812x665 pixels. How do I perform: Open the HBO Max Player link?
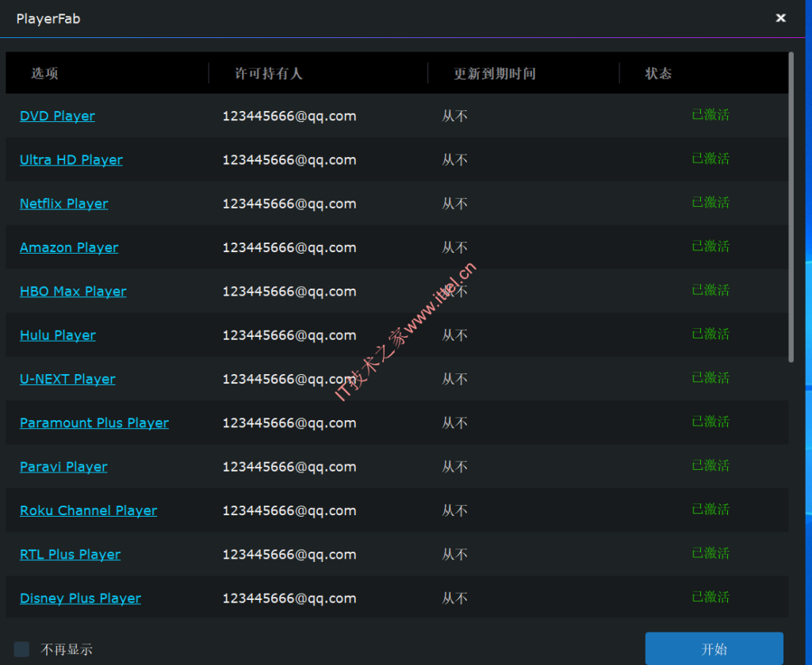(x=73, y=291)
